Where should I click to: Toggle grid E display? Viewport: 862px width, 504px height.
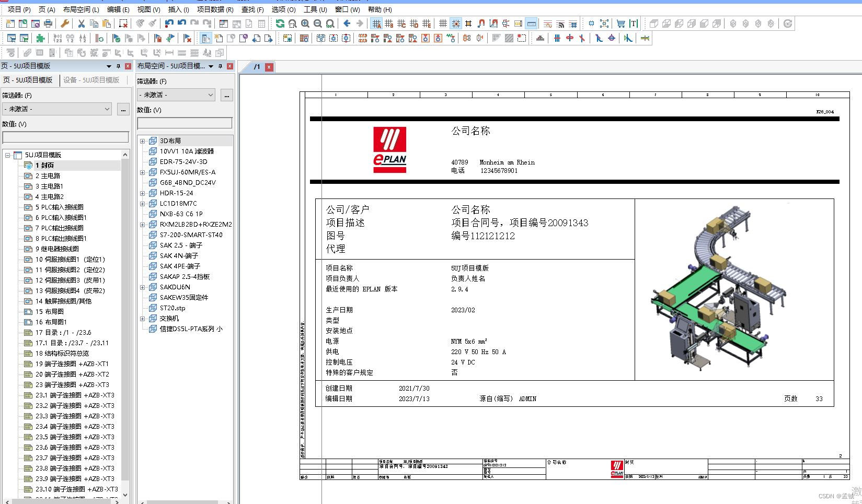[427, 24]
